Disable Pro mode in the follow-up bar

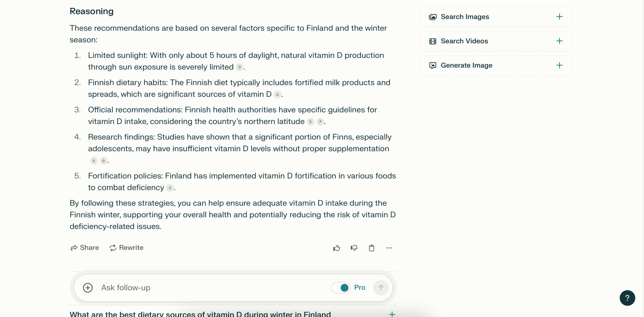pyautogui.click(x=340, y=287)
